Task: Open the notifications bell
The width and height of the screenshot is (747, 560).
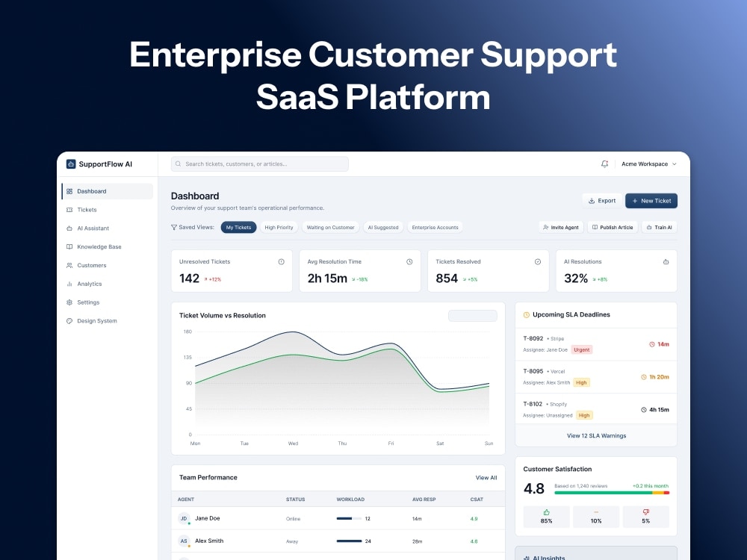Action: 604,164
